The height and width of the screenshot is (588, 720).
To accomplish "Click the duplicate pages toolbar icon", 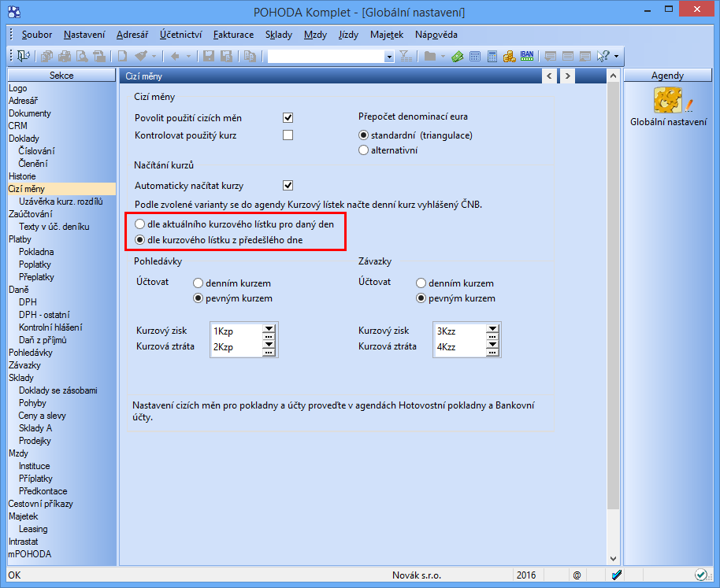I will (x=250, y=56).
